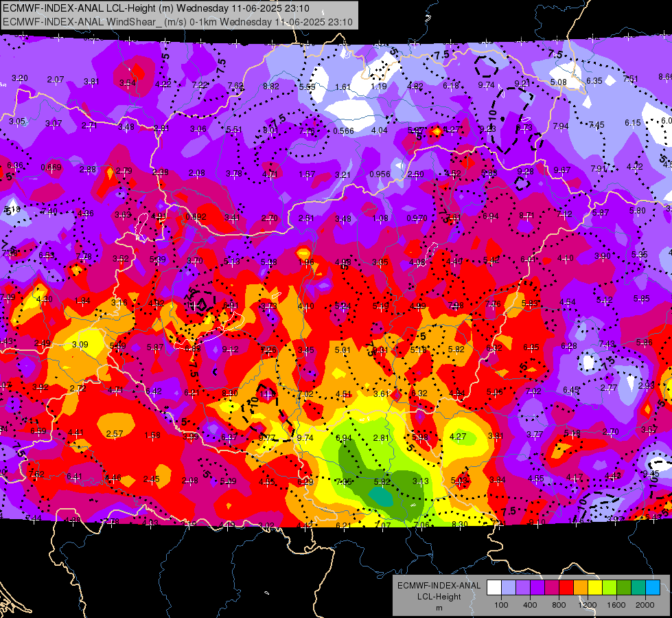This screenshot has height=618, width=672.
Task: Click the legend value 100
Action: (501, 605)
